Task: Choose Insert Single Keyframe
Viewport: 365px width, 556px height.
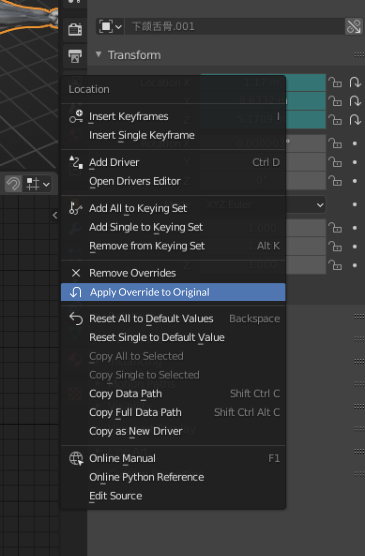Action: [x=173, y=135]
